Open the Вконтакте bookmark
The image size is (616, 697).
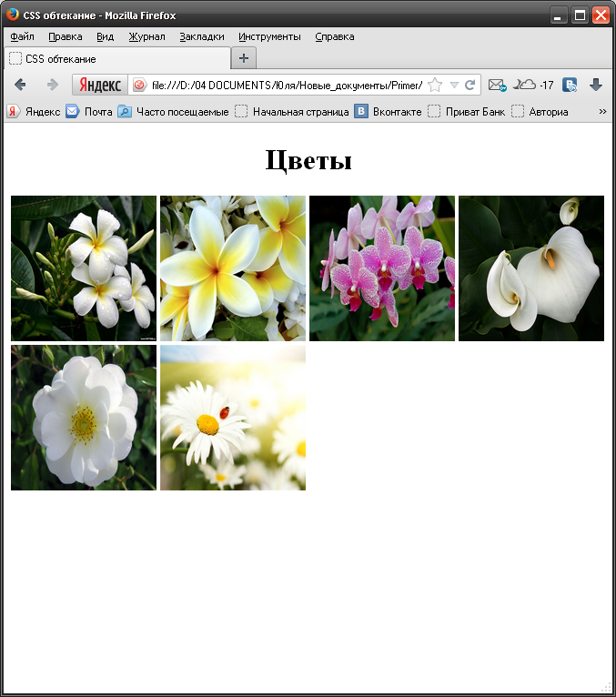(x=389, y=111)
